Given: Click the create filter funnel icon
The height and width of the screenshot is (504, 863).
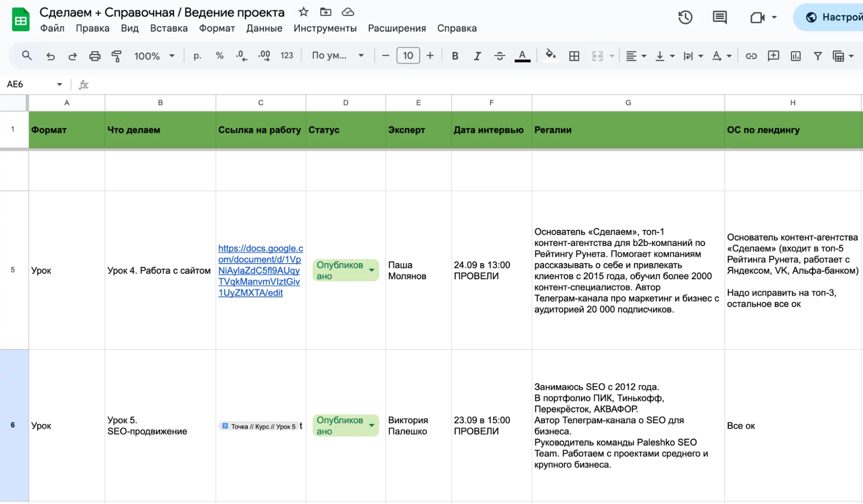Looking at the screenshot, I should (x=817, y=56).
